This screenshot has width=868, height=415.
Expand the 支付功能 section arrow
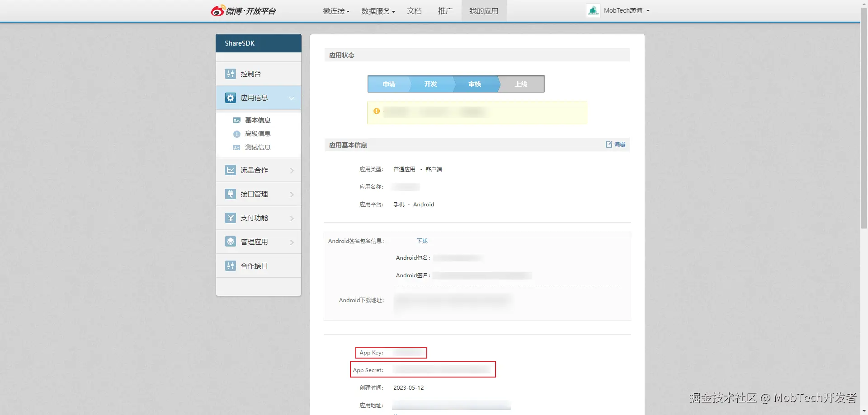(x=292, y=218)
